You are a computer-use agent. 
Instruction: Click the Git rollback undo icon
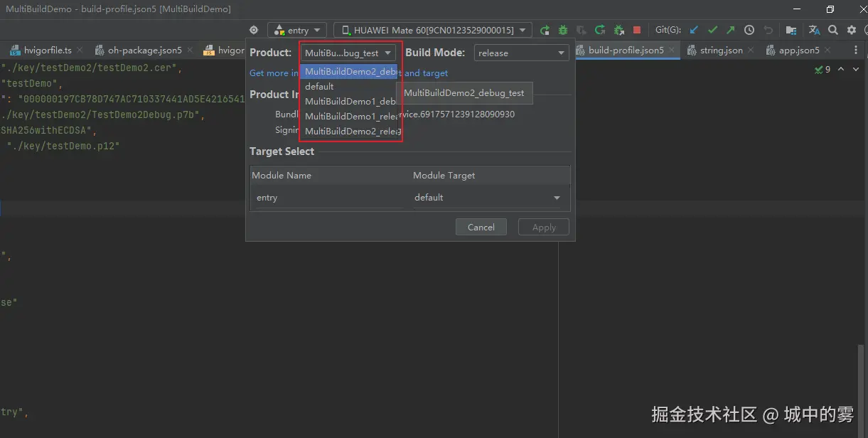[768, 30]
